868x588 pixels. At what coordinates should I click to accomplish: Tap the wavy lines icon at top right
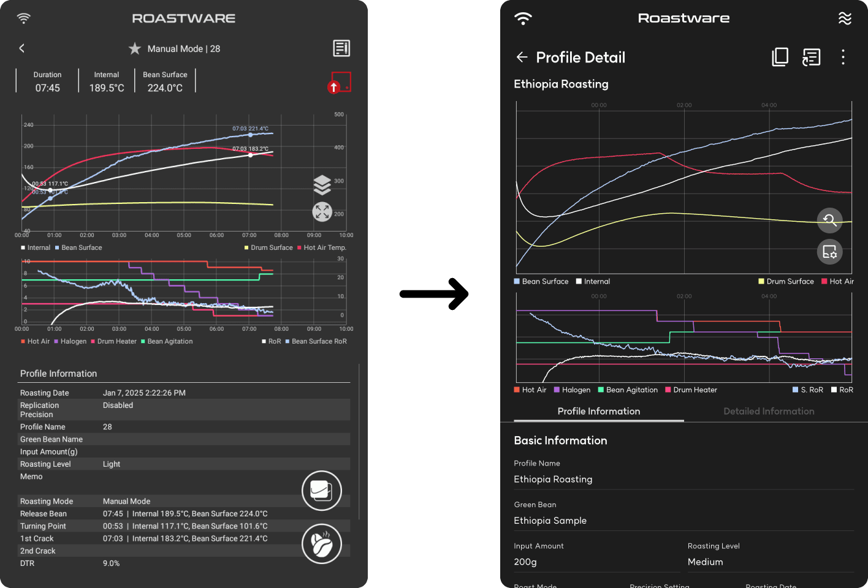click(845, 18)
